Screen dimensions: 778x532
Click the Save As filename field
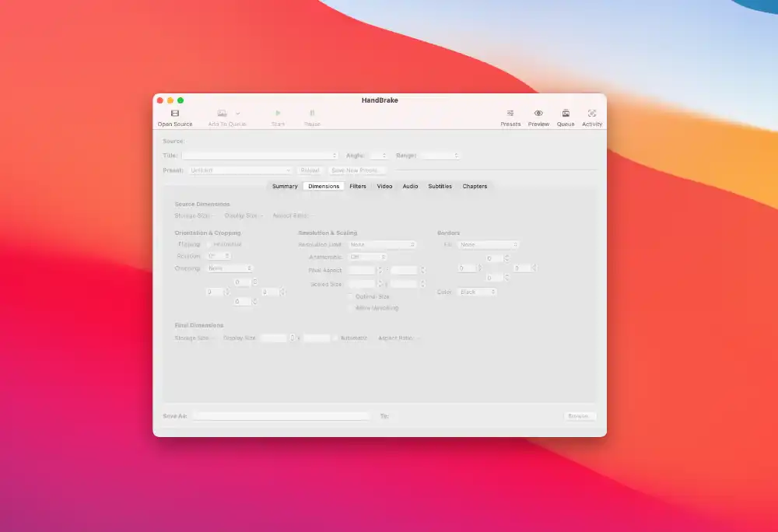tap(281, 416)
